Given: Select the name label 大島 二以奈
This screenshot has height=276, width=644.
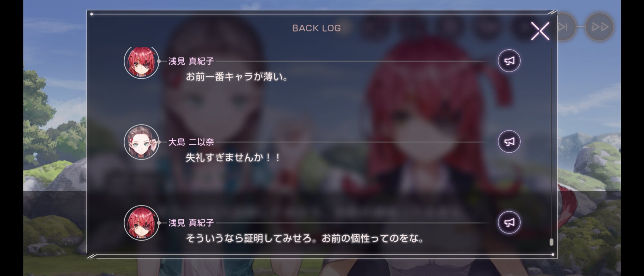Looking at the screenshot, I should click(x=191, y=142).
